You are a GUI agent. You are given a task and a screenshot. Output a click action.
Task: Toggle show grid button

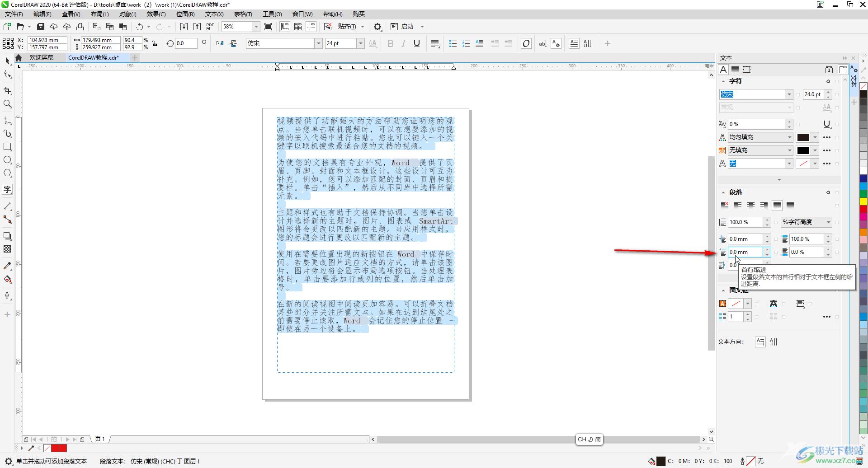(298, 27)
